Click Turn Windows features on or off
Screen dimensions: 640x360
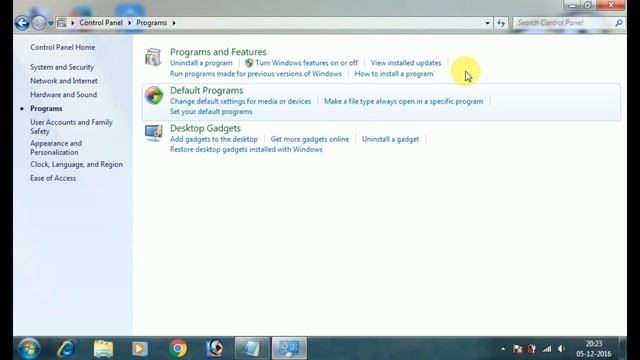click(306, 63)
